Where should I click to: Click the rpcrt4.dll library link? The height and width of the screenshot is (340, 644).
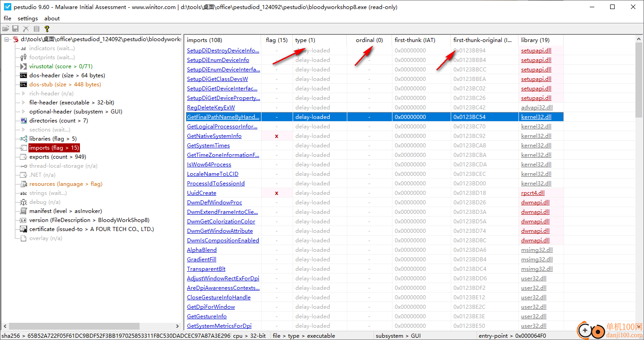[x=533, y=193]
